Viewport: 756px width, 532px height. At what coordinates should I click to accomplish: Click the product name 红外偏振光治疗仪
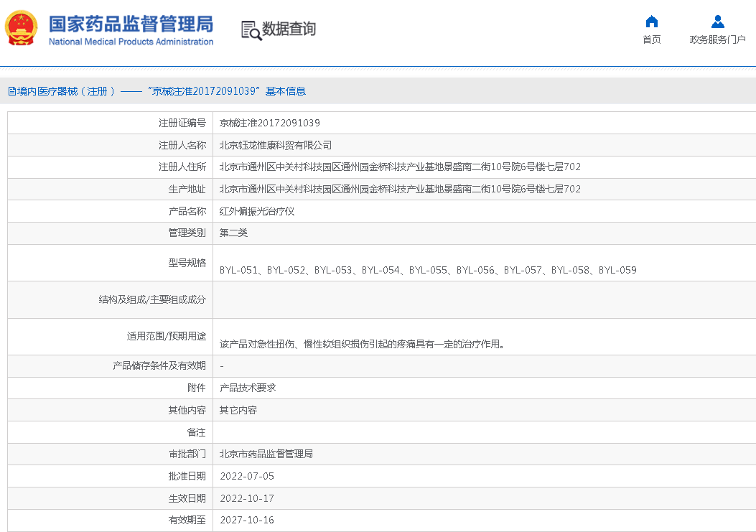click(x=257, y=211)
